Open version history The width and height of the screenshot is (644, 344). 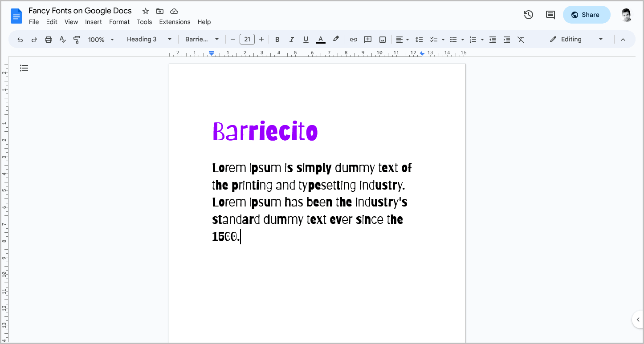[528, 15]
